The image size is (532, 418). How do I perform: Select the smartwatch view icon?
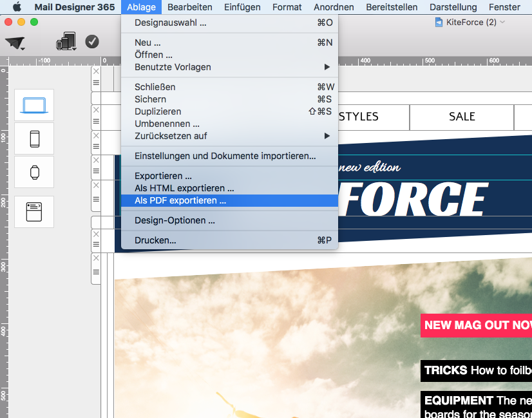(x=34, y=172)
